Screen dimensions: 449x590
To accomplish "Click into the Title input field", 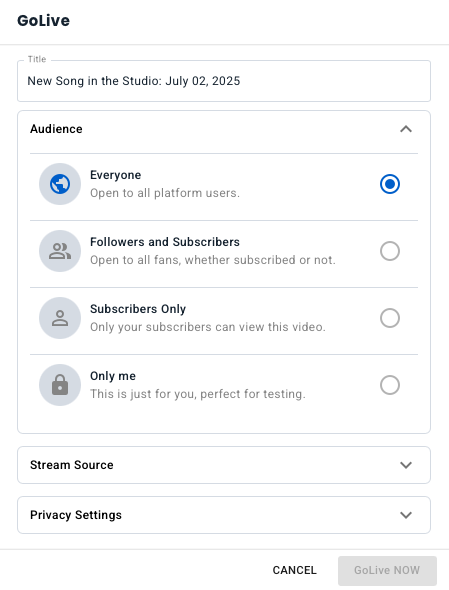I will (x=224, y=81).
